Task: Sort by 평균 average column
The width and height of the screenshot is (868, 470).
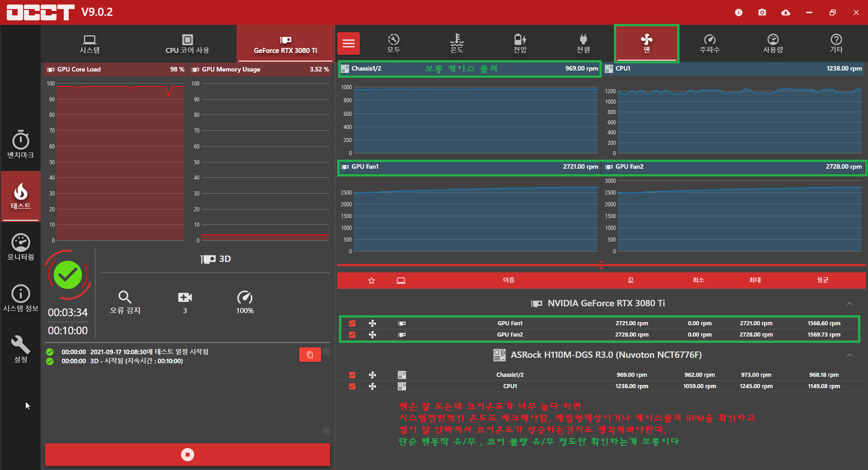Action: click(x=823, y=280)
